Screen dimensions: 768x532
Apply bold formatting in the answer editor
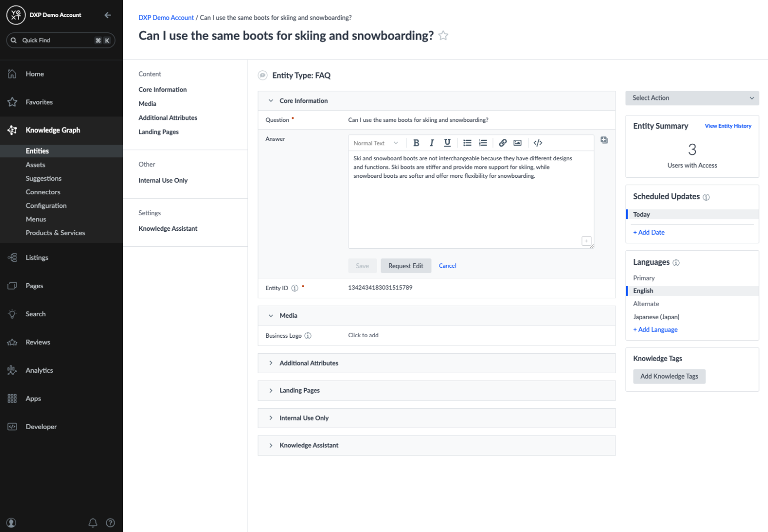(416, 143)
